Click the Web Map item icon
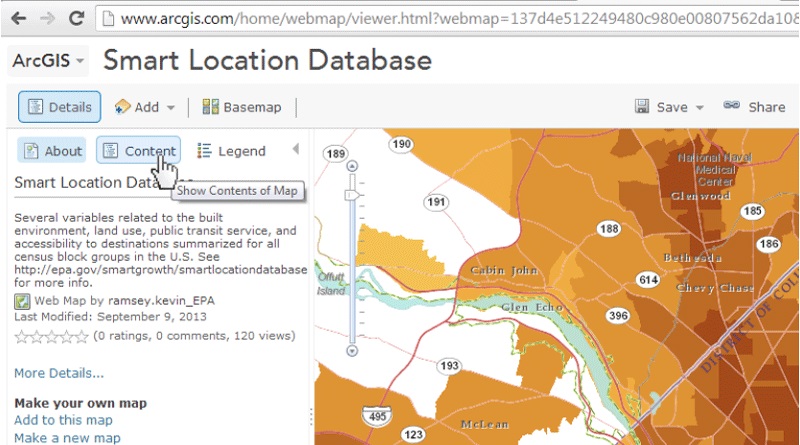Screen dimensions: 800x445 click(x=22, y=301)
